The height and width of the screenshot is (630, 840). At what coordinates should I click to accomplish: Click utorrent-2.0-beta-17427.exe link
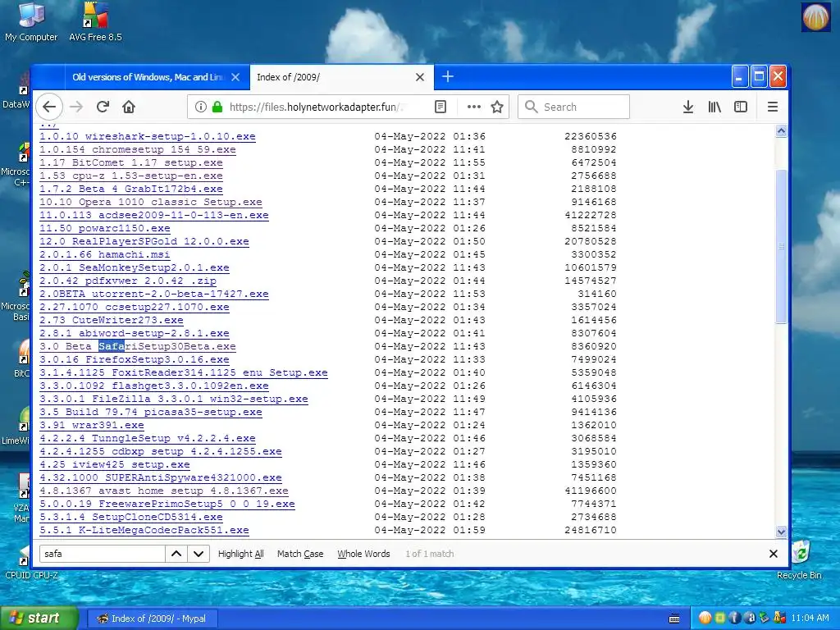tap(154, 294)
